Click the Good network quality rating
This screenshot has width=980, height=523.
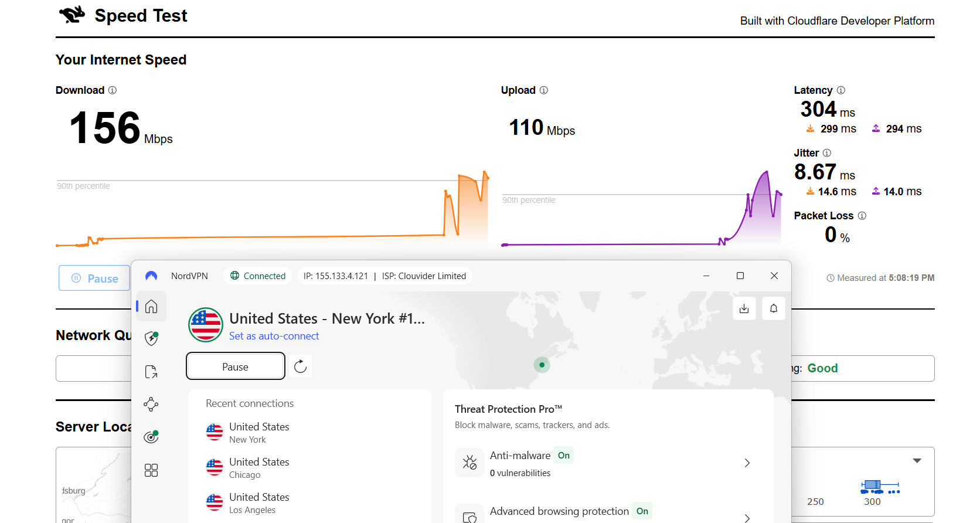822,368
